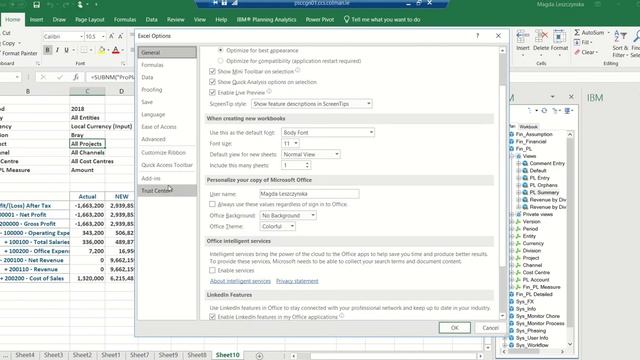Increment the Include this many sheets spinner
The width and height of the screenshot is (640, 360).
307,163
